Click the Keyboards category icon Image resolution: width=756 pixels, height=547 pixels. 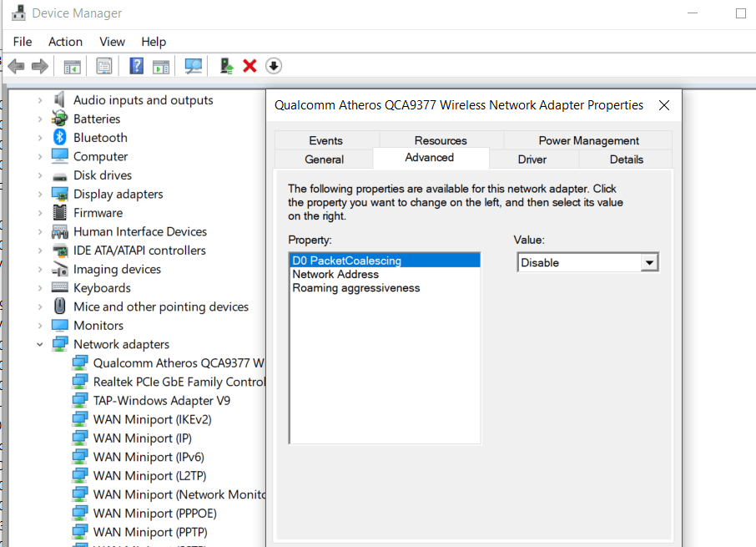60,288
